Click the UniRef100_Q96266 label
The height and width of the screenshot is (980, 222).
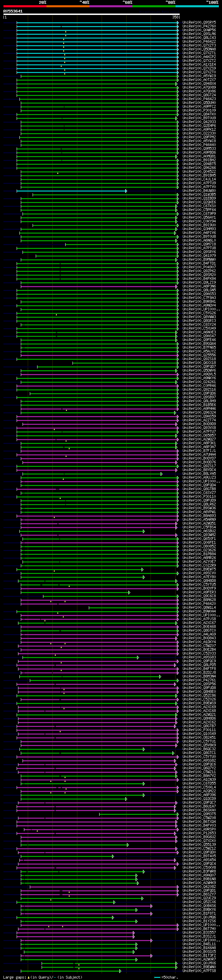tap(199, 168)
